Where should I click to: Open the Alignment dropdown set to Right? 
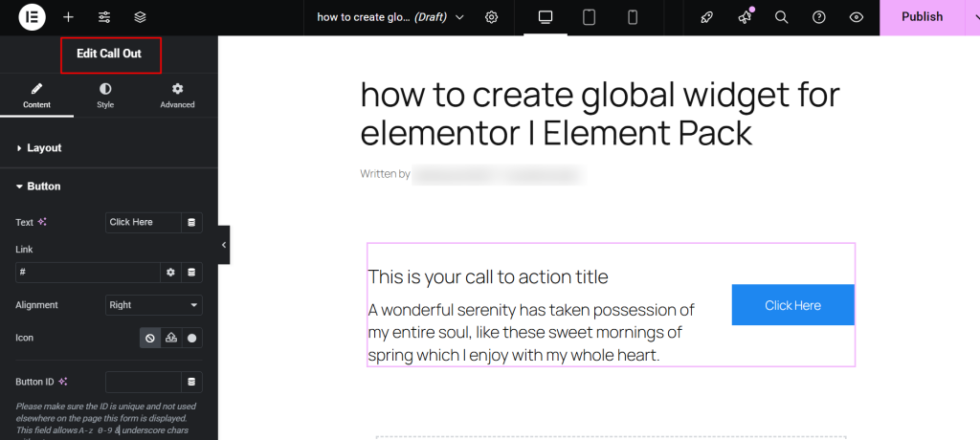[x=153, y=305]
